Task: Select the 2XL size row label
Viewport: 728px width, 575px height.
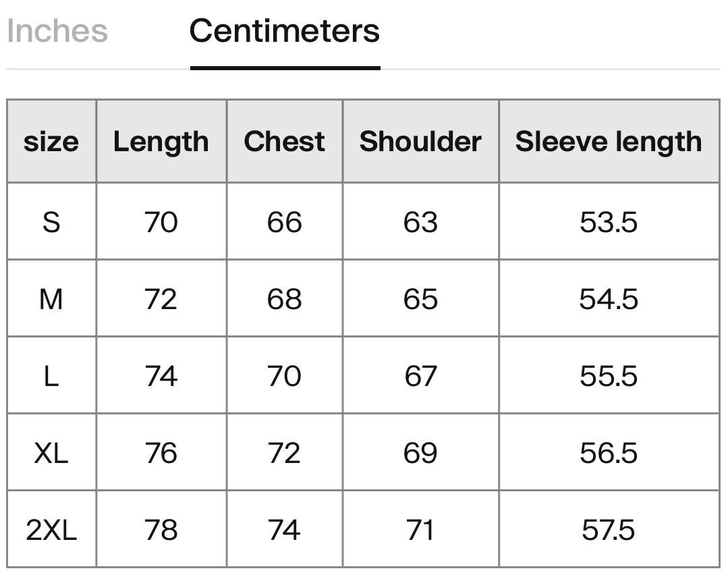Action: coord(51,530)
